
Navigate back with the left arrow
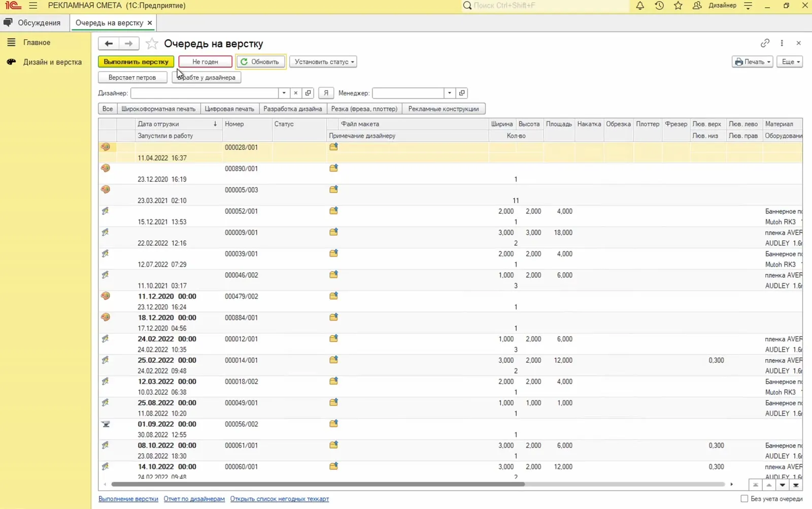(x=108, y=44)
